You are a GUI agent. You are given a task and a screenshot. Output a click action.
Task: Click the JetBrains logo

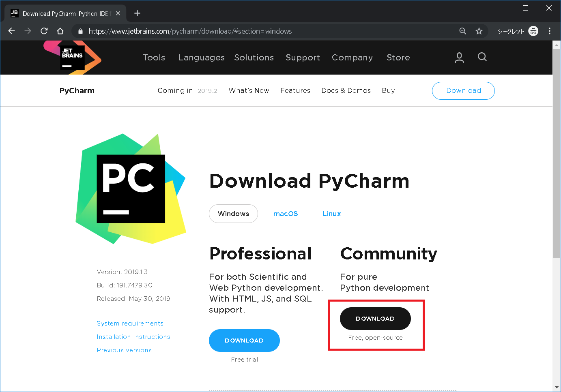click(72, 57)
